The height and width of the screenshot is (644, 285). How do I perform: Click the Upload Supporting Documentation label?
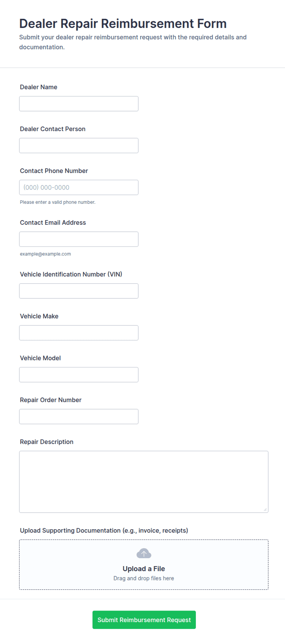tap(104, 530)
